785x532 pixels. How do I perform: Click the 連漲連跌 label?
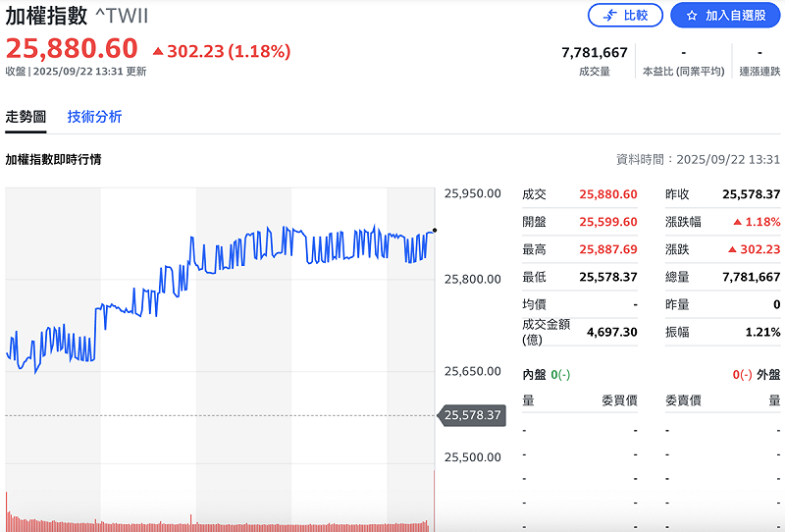pos(759,72)
